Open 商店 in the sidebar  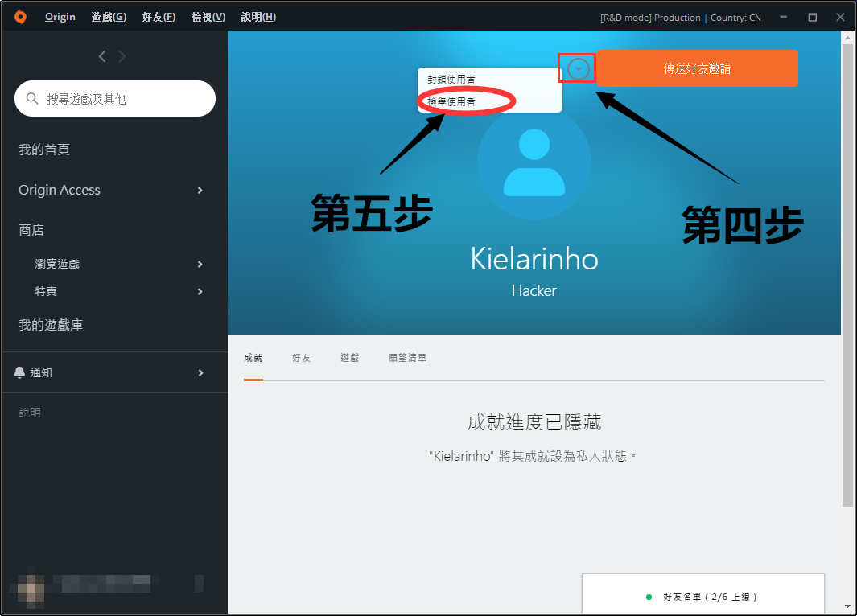[x=31, y=230]
